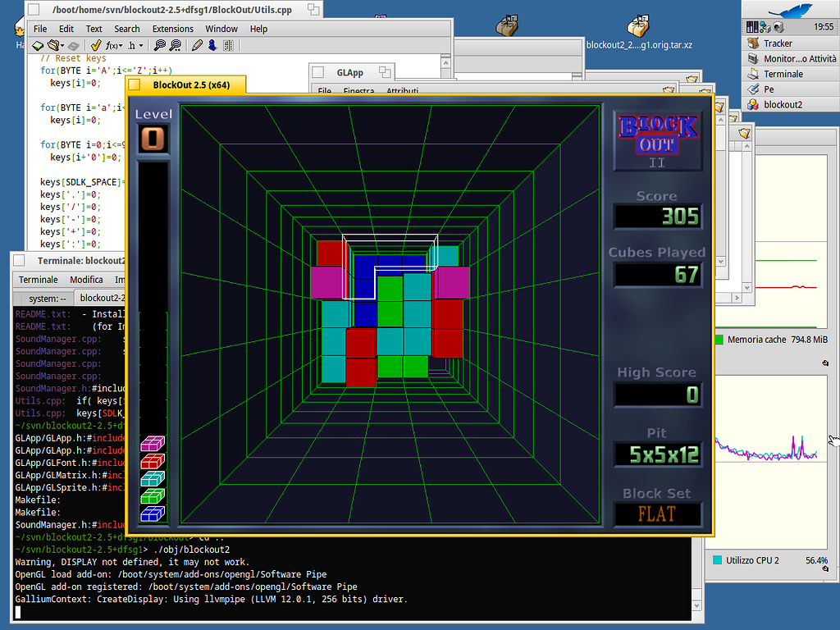
Task: Click the yellow checkmark icon in Pe's toolbar
Action: pyautogui.click(x=95, y=45)
